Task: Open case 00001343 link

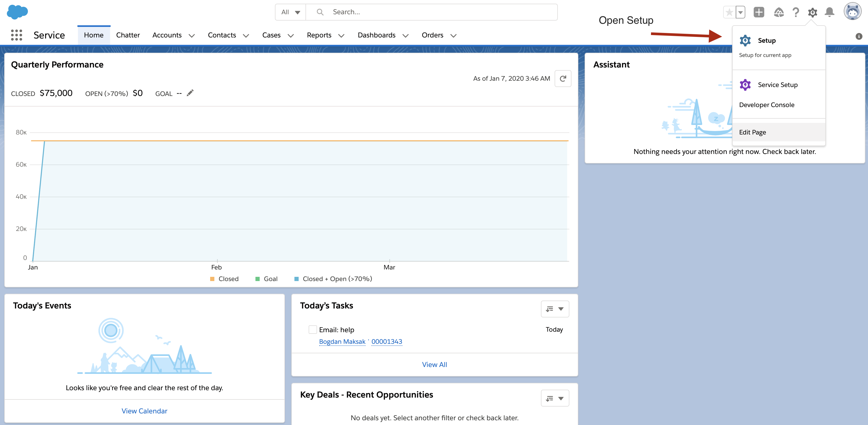Action: (x=387, y=342)
